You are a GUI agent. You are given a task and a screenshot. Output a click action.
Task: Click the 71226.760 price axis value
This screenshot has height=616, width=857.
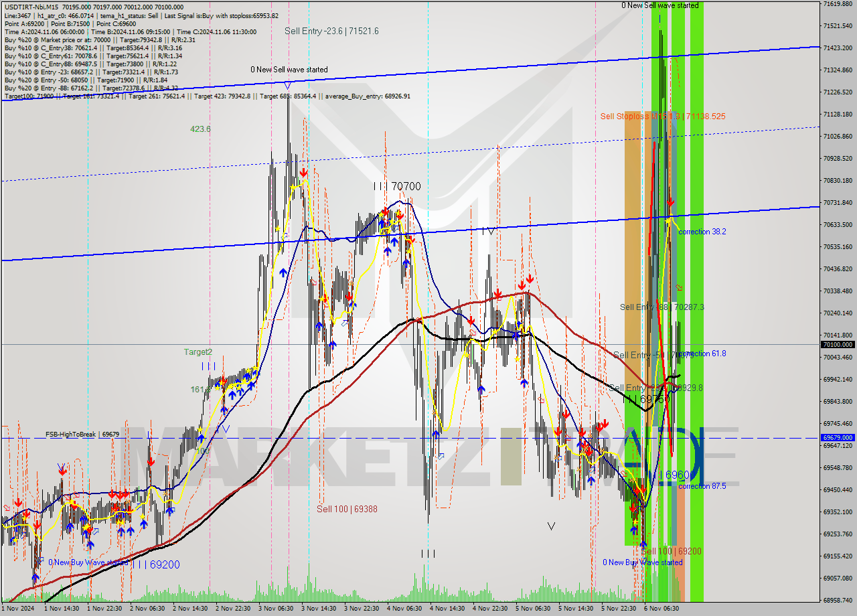tap(838, 92)
